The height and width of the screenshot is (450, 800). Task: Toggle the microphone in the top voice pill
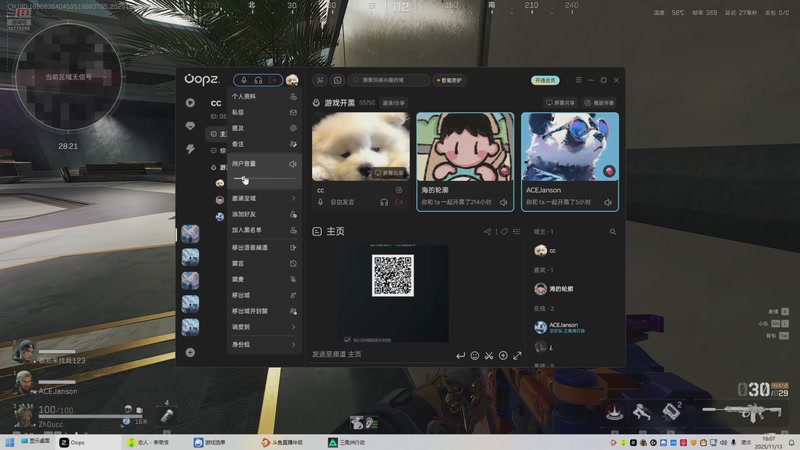[x=244, y=80]
